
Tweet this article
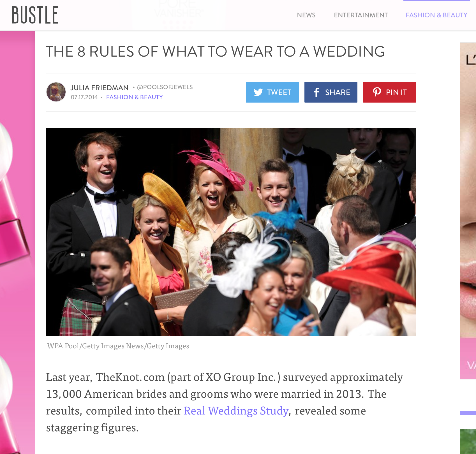pyautogui.click(x=272, y=92)
